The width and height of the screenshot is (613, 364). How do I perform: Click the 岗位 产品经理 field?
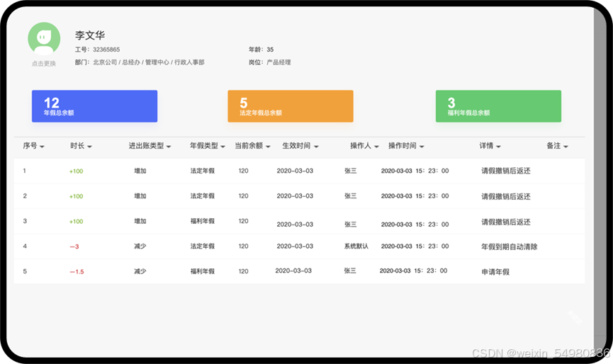tap(270, 62)
